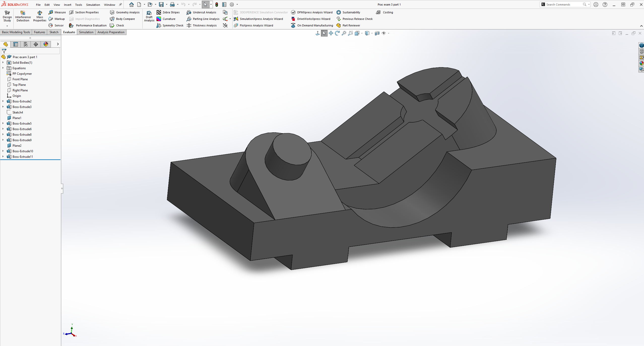Switch to the Features tab
The width and height of the screenshot is (644, 346).
pos(40,32)
